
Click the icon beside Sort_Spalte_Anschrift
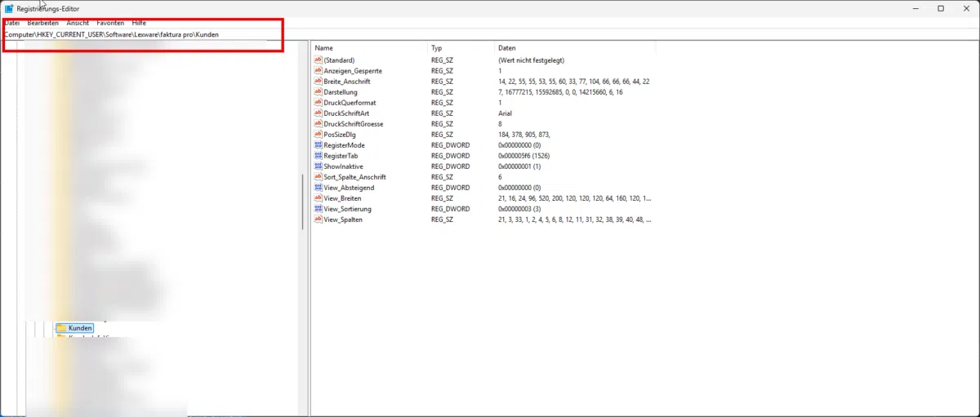pyautogui.click(x=318, y=177)
